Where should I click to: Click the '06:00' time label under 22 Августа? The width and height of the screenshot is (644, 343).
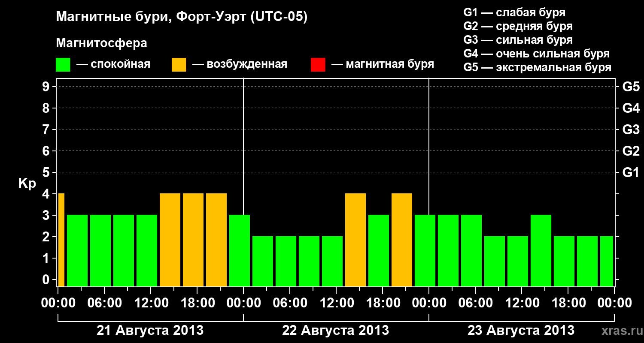290,303
